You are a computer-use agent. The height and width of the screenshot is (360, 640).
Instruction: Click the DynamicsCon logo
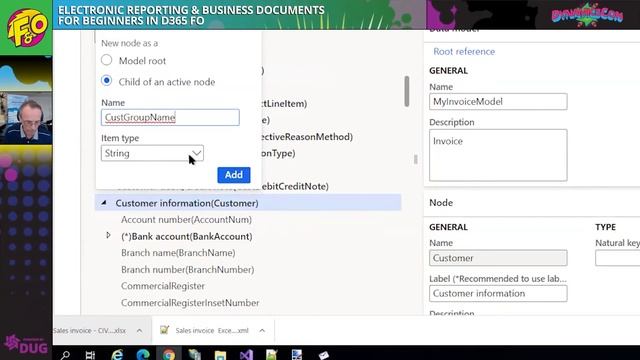[x=587, y=15]
